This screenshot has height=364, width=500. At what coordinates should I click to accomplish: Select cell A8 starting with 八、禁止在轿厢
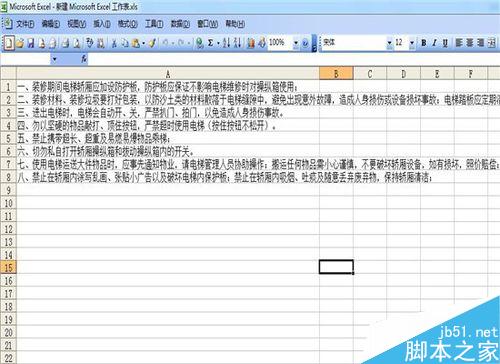[x=168, y=177]
